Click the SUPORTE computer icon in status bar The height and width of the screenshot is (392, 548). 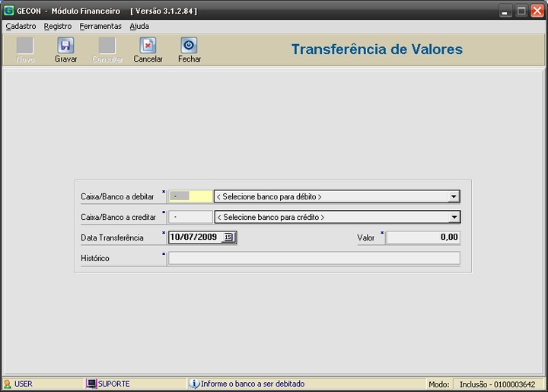(91, 384)
